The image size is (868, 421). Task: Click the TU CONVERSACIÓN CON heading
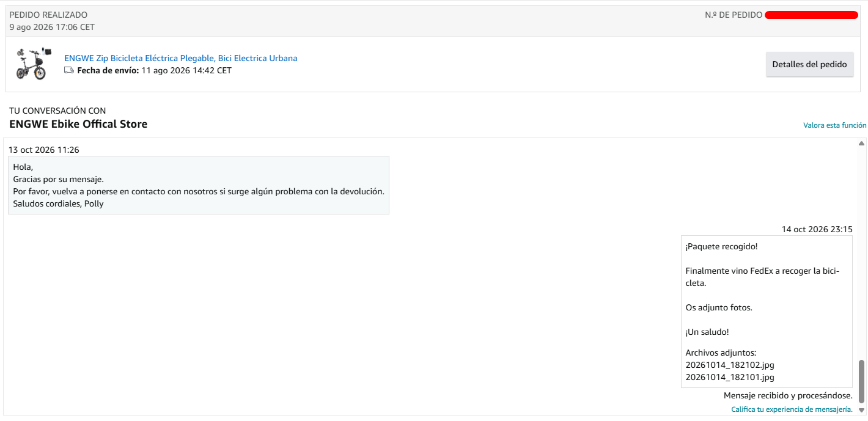point(57,111)
